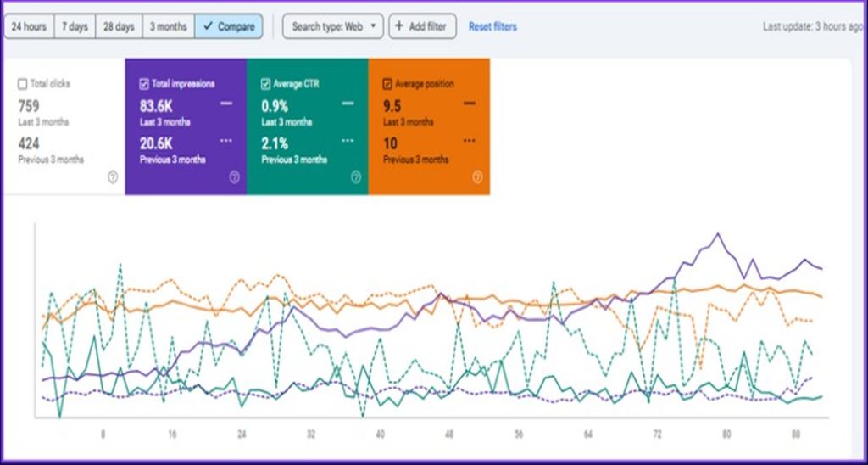
Task: Click help icon on Average position card
Action: 477,177
